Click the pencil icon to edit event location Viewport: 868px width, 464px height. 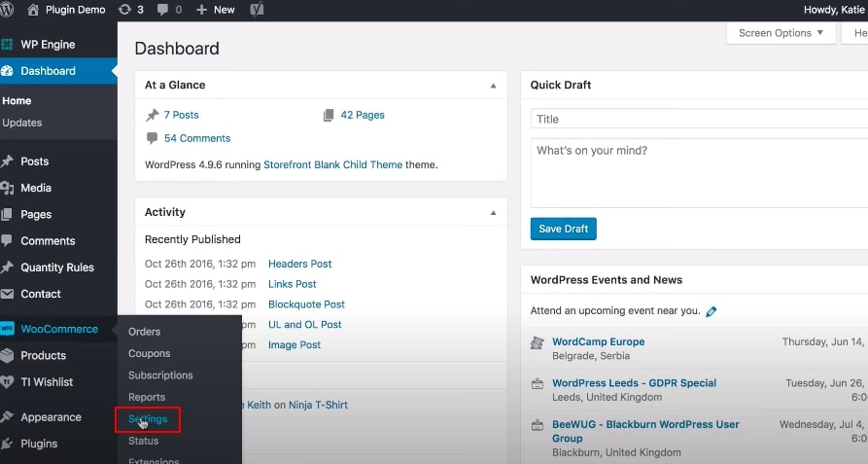712,311
